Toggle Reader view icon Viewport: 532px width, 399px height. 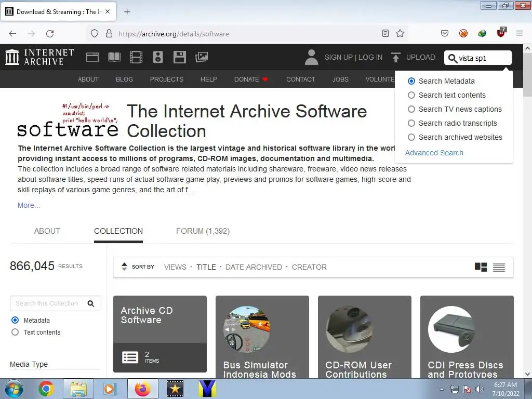pyautogui.click(x=385, y=33)
